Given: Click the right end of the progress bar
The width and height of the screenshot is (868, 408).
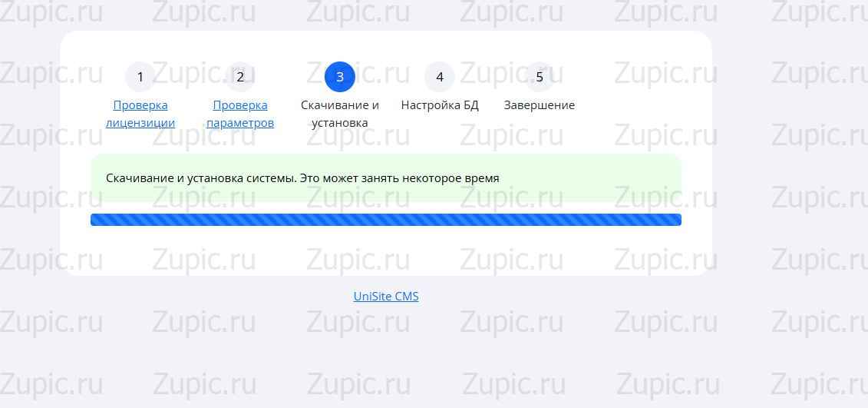Looking at the screenshot, I should [x=675, y=221].
